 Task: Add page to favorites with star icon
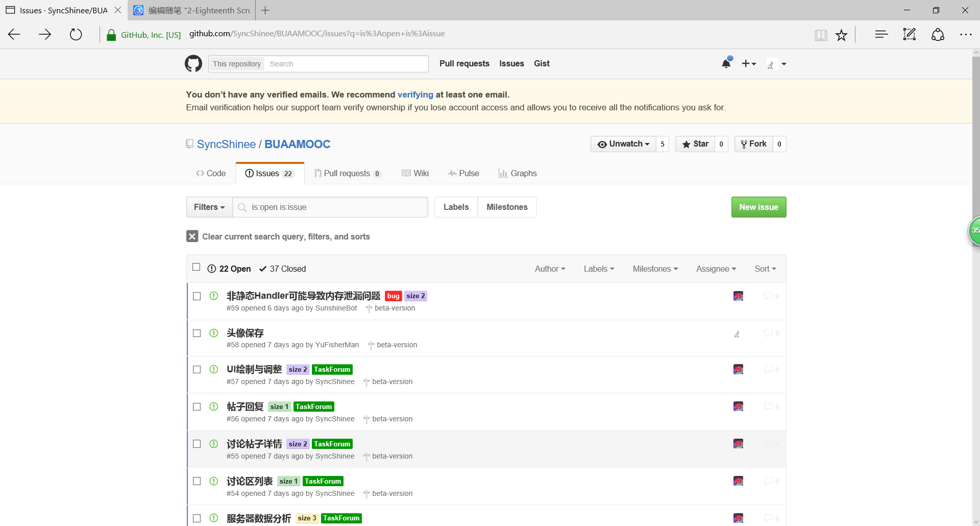pyautogui.click(x=841, y=35)
